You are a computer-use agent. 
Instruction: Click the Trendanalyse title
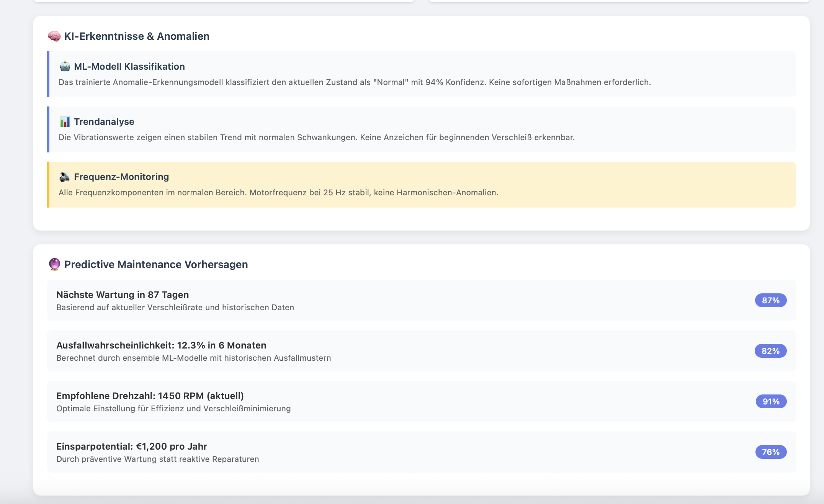coord(104,122)
